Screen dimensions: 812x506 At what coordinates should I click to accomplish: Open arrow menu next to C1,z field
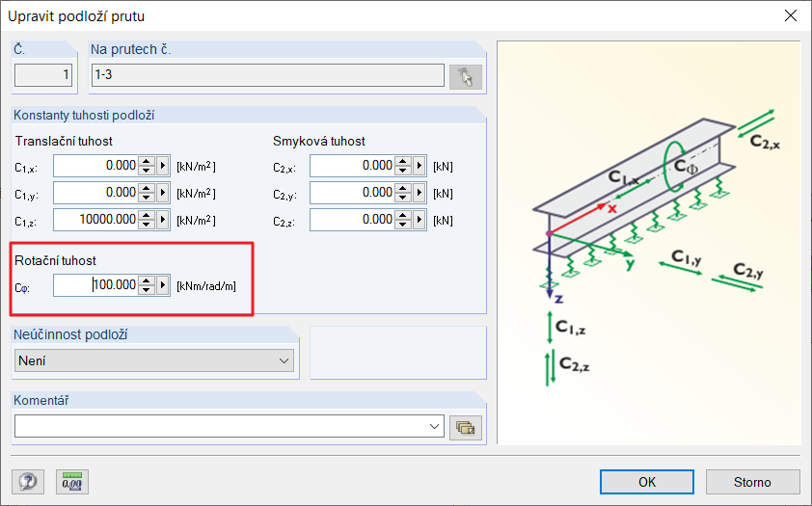163,220
